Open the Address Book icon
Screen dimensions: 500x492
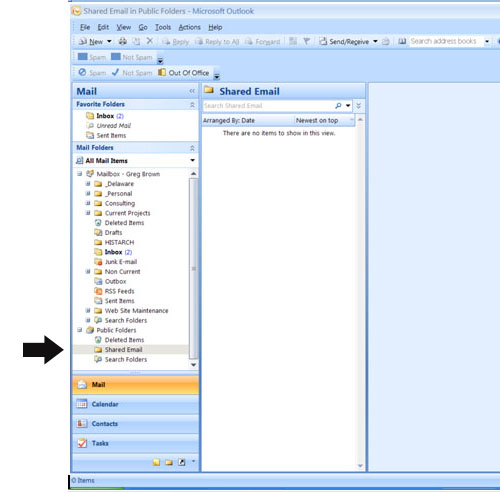coord(402,41)
